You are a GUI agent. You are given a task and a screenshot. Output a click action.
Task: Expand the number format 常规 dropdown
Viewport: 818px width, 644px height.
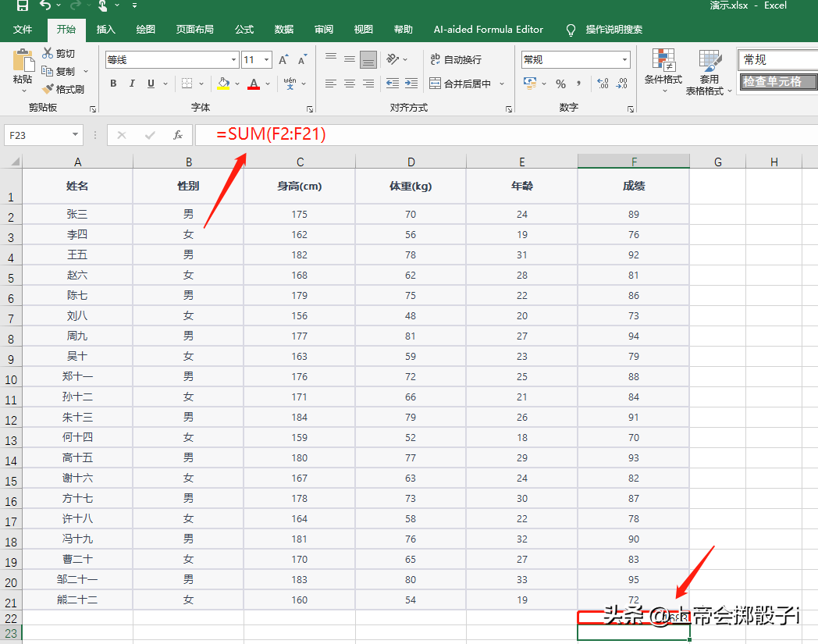point(624,59)
